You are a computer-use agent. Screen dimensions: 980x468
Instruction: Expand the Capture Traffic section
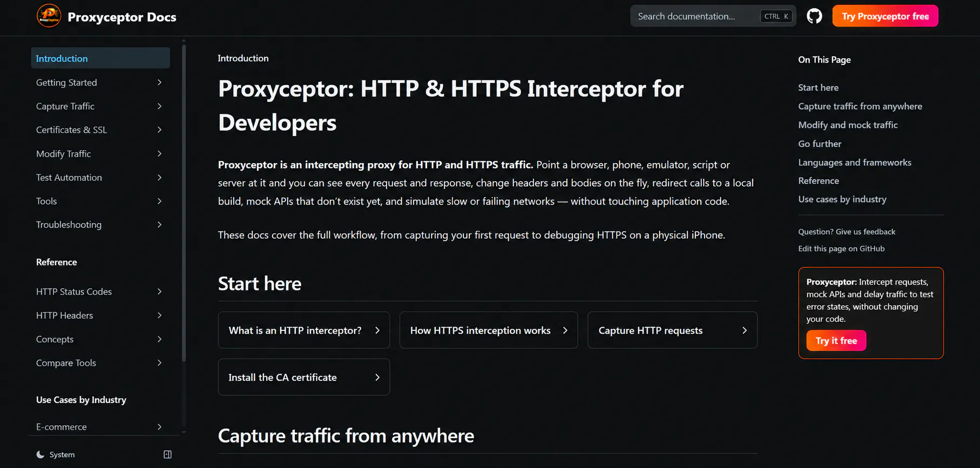click(x=100, y=106)
